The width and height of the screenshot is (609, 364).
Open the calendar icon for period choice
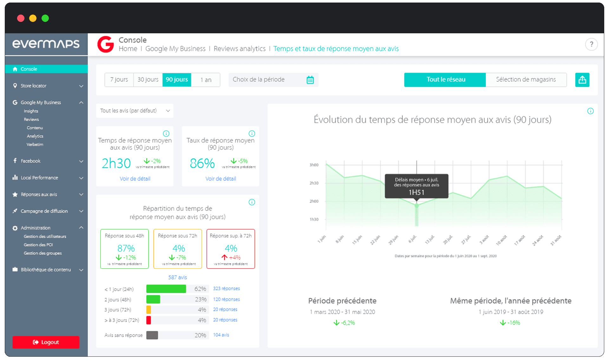pyautogui.click(x=310, y=80)
